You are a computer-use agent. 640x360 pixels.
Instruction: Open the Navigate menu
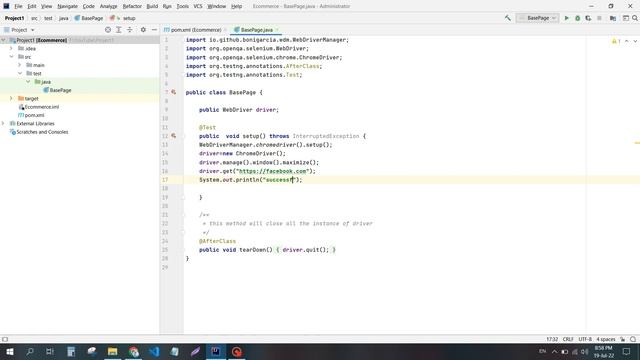tap(67, 6)
